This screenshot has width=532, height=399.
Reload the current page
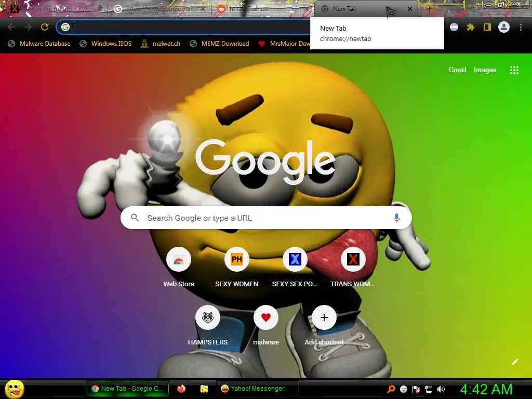pyautogui.click(x=45, y=27)
